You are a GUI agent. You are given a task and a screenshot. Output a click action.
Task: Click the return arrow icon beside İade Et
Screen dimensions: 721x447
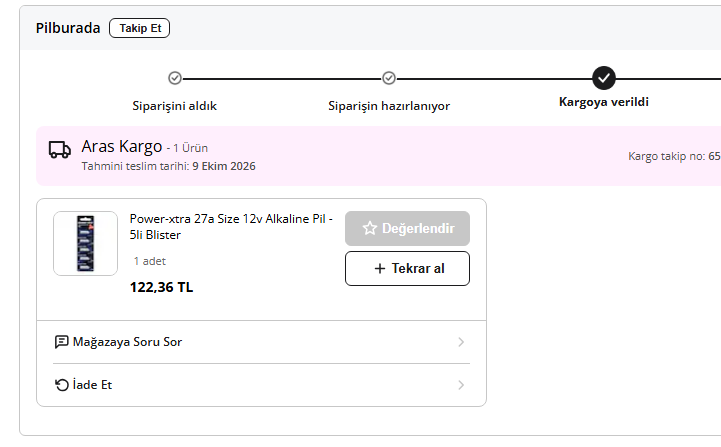[x=62, y=385]
